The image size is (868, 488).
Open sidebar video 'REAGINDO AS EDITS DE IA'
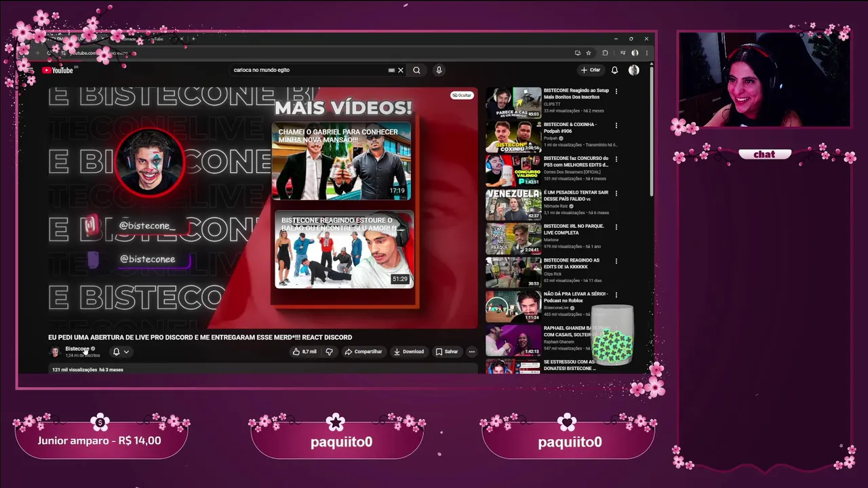[x=572, y=263]
